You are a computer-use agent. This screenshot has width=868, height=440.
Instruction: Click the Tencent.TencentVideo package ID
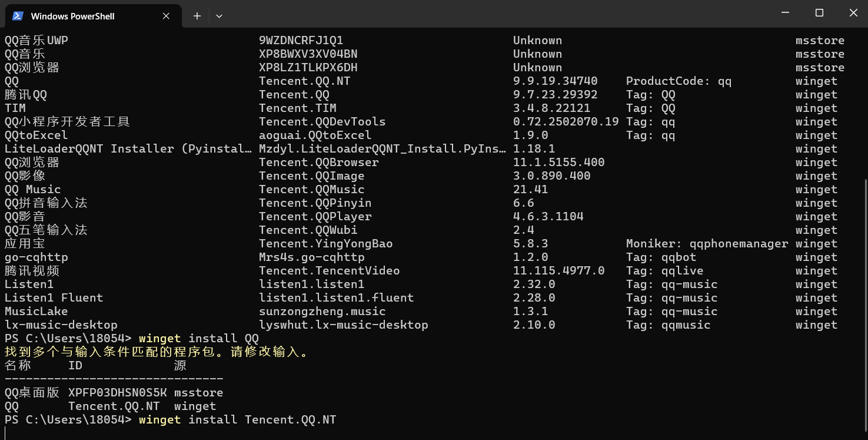click(329, 271)
